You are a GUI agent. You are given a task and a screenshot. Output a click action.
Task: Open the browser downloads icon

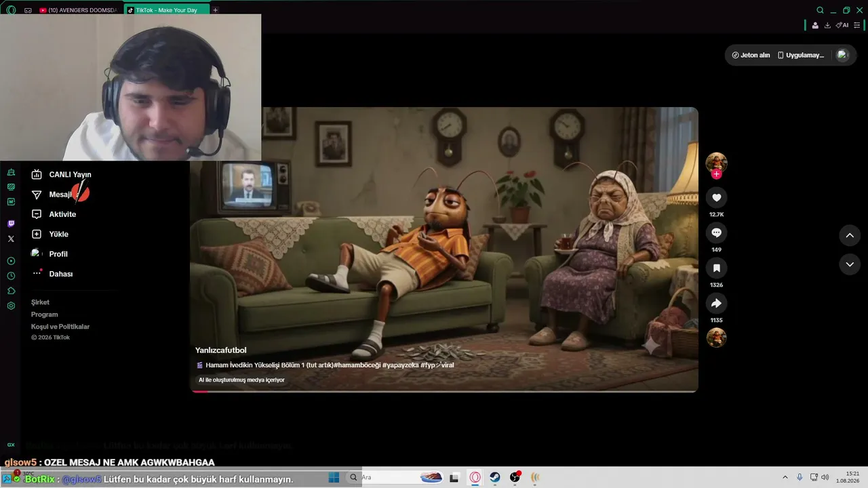click(827, 25)
